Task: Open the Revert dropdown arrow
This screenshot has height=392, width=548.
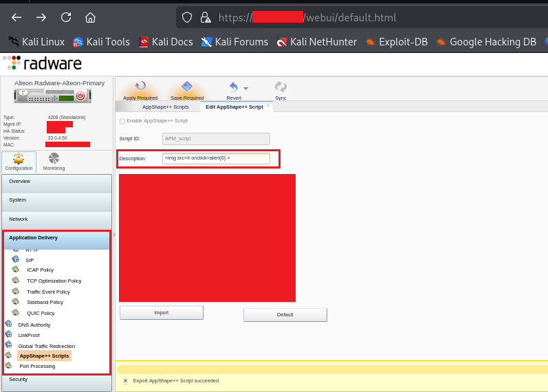Action: click(245, 88)
